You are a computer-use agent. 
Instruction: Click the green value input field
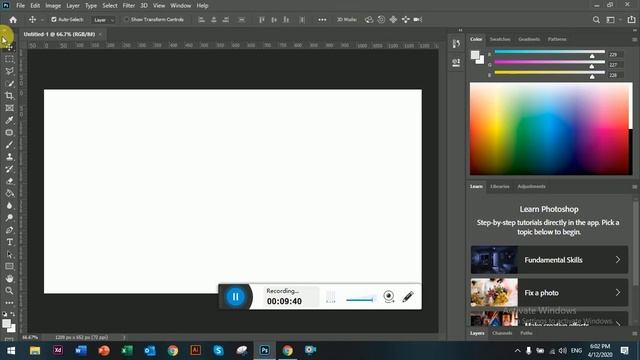point(615,65)
